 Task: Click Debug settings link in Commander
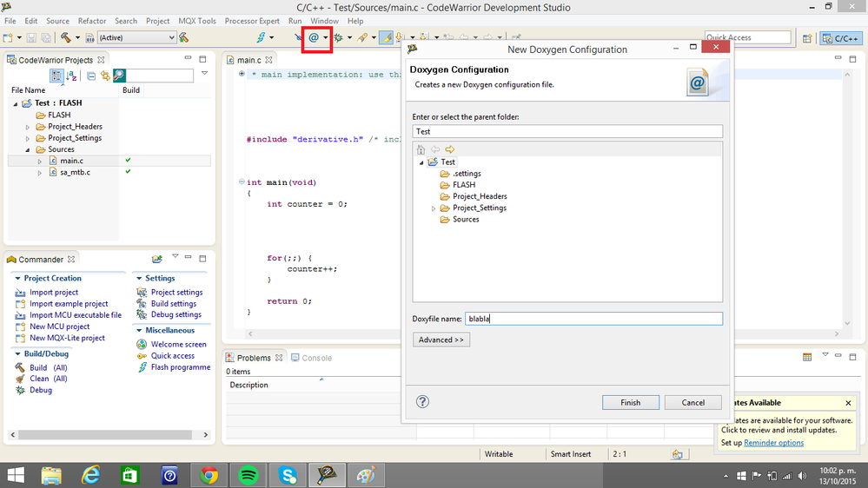tap(176, 314)
